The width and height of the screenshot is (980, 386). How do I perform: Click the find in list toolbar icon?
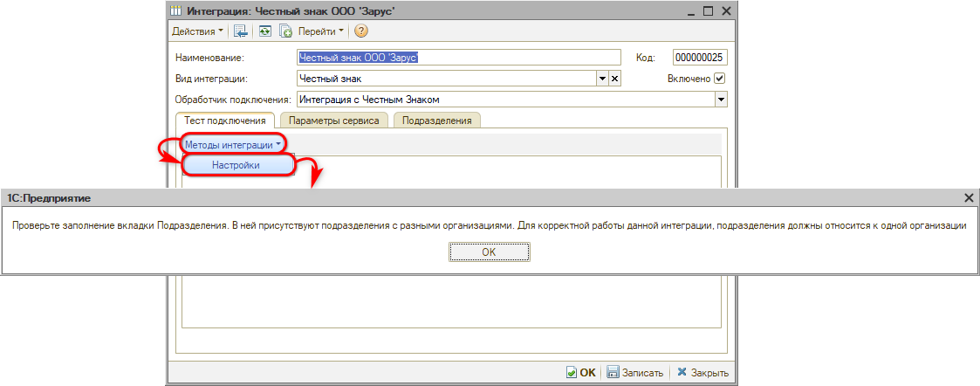(241, 31)
